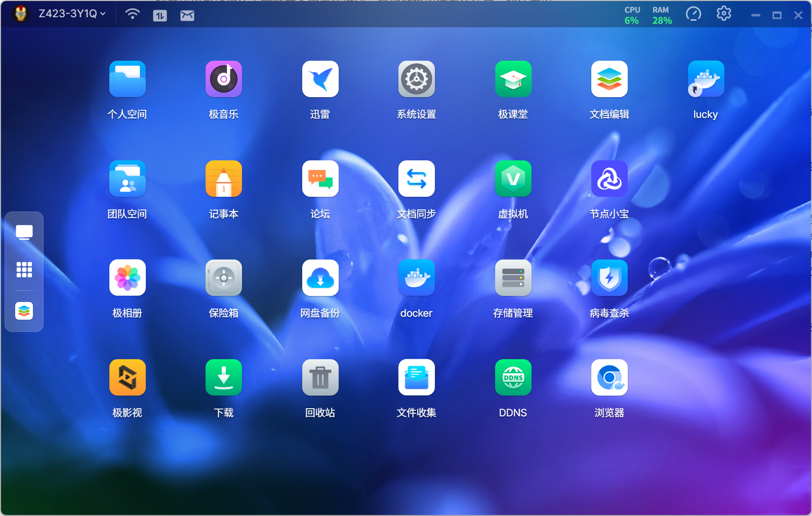Open the transfer tasks icon in top bar
The height and width of the screenshot is (516, 812).
click(160, 16)
